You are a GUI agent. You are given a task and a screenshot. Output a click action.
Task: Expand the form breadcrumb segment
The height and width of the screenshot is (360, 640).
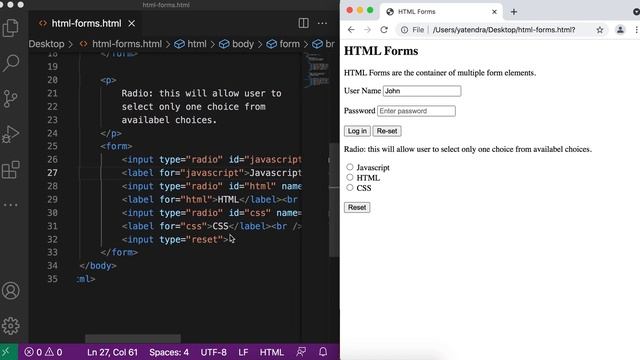pos(283,44)
